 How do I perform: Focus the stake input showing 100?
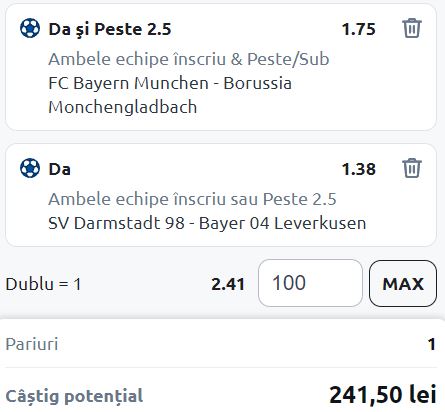click(310, 283)
